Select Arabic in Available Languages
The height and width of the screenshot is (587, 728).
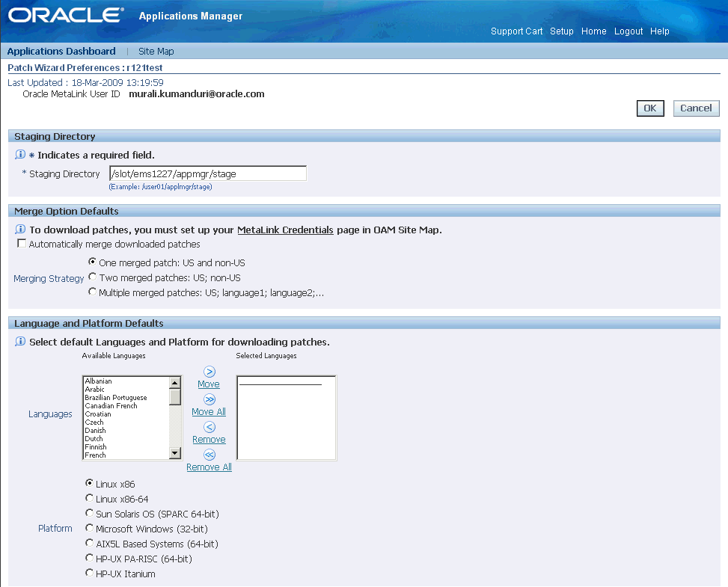pyautogui.click(x=94, y=390)
